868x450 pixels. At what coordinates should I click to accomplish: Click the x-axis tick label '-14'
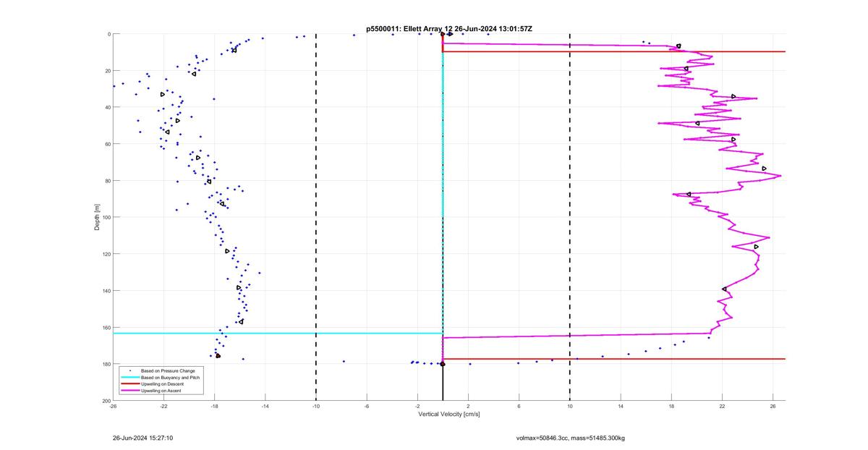point(265,407)
